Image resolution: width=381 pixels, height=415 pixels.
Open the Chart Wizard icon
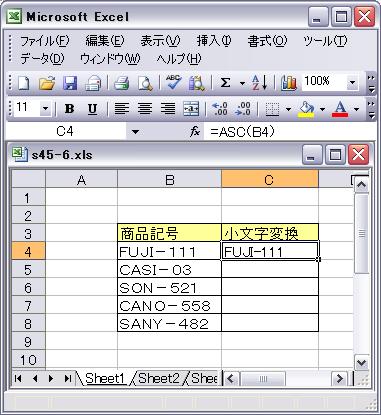click(x=288, y=83)
